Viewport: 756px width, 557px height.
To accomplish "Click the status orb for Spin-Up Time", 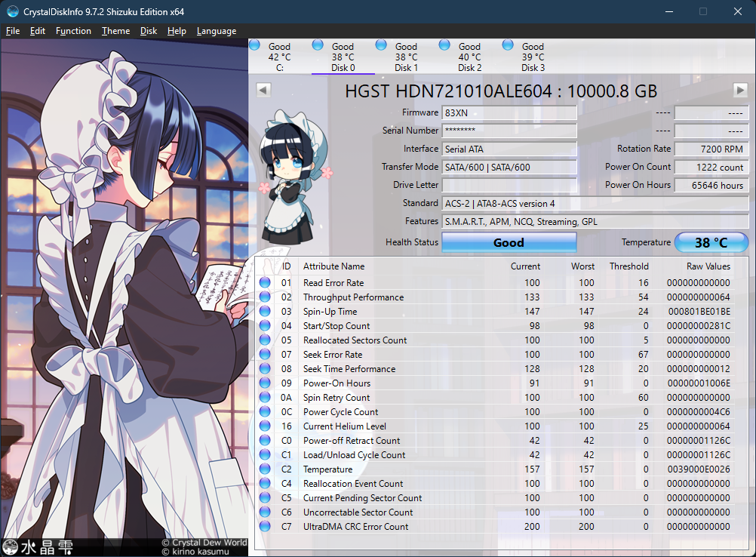I will tap(265, 311).
